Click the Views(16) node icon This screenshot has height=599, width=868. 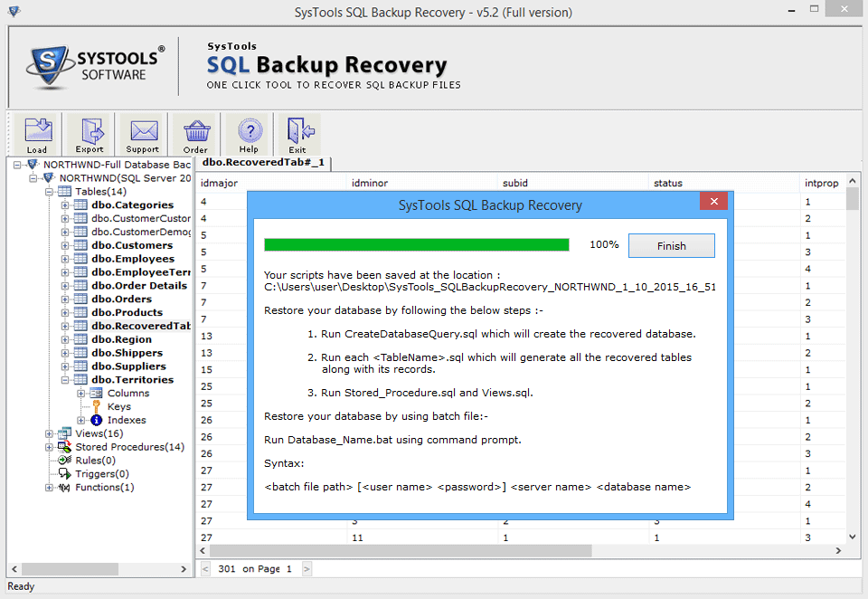65,433
